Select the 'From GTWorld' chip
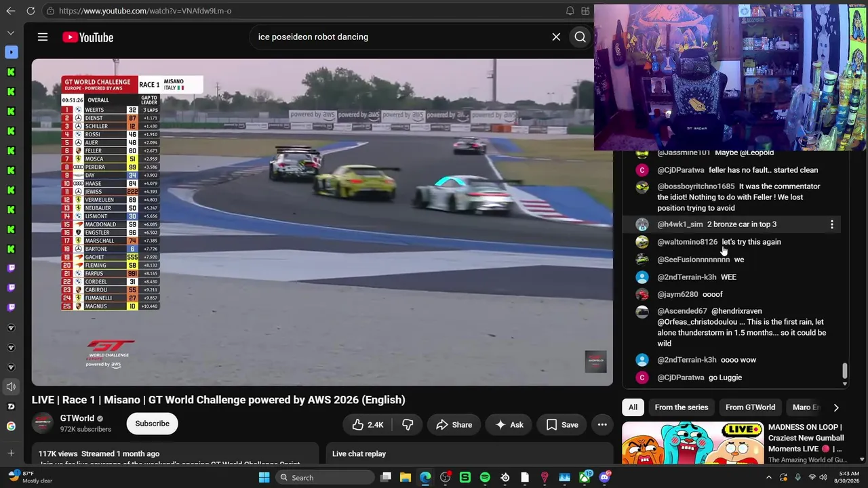The height and width of the screenshot is (488, 868). click(x=750, y=407)
